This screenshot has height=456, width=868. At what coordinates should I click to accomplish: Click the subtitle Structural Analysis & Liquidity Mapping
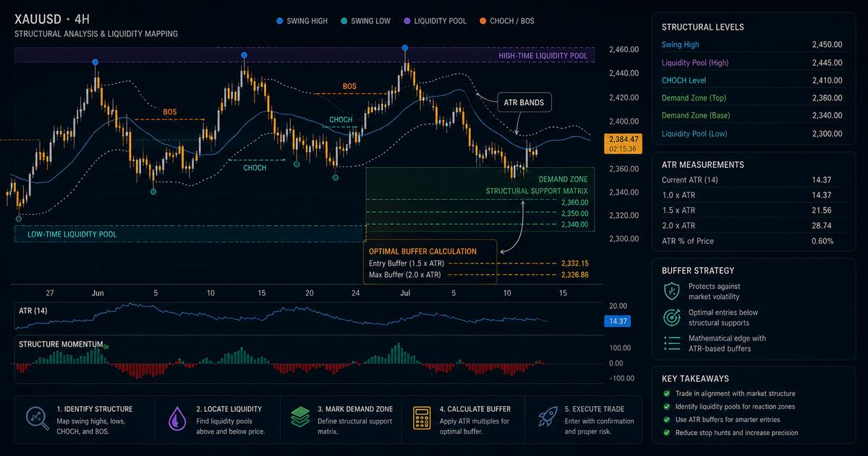click(96, 34)
